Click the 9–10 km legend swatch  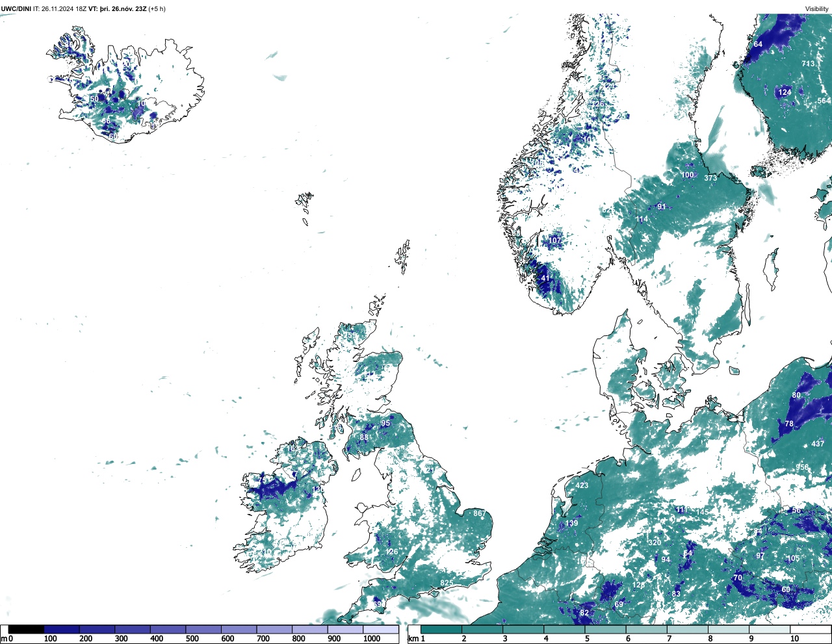(770, 629)
